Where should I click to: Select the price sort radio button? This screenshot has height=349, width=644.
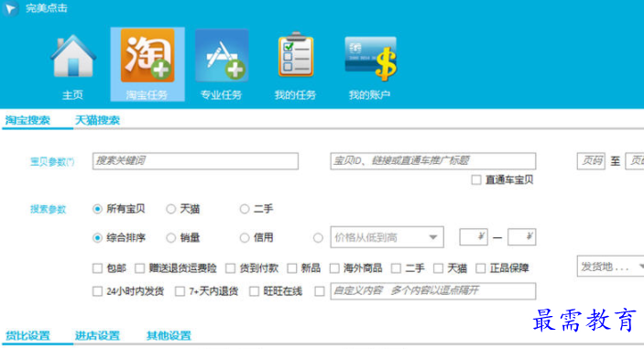click(x=318, y=238)
